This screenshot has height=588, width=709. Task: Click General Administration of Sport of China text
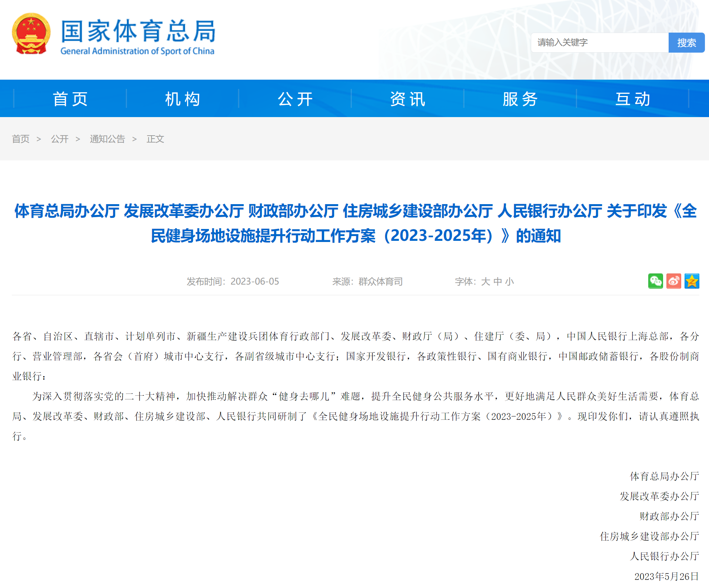[137, 51]
